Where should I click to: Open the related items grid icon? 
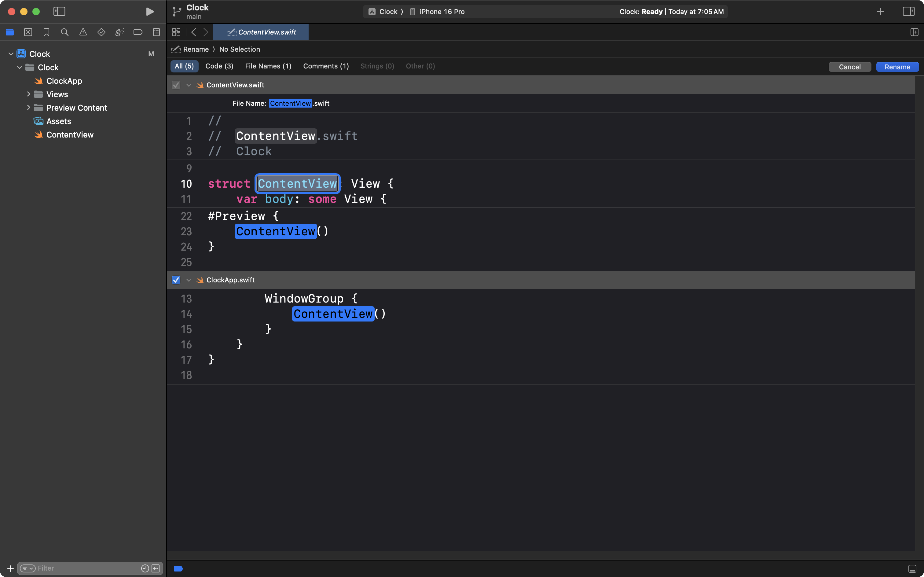pyautogui.click(x=176, y=32)
